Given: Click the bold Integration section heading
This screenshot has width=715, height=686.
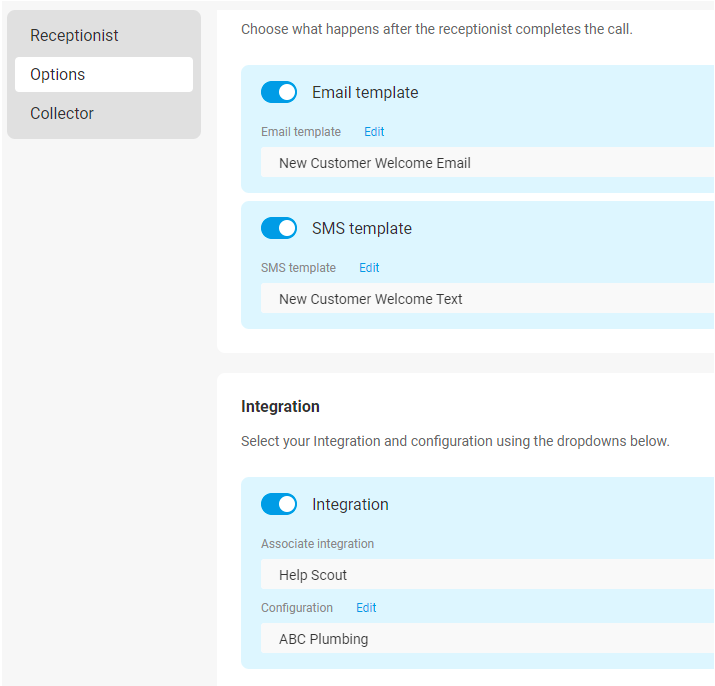Looking at the screenshot, I should (280, 406).
